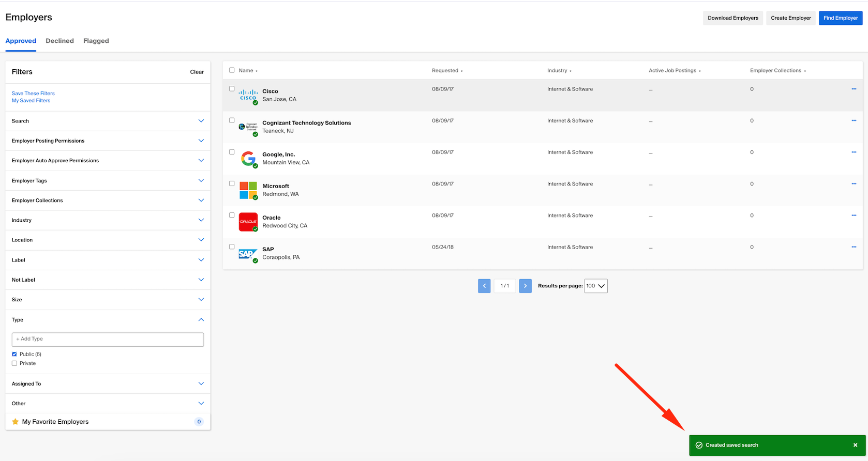Sort the table by Name column
This screenshot has height=461, width=868.
(248, 70)
